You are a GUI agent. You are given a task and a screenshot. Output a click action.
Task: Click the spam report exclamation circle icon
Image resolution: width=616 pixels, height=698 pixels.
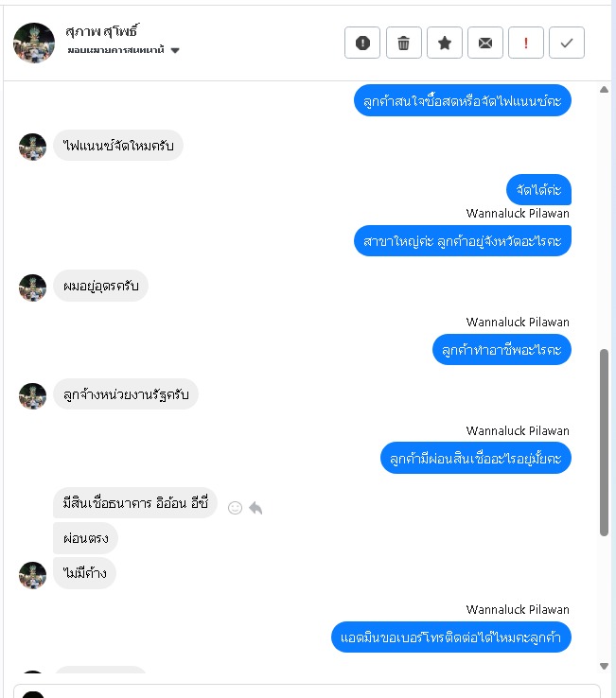pyautogui.click(x=362, y=43)
